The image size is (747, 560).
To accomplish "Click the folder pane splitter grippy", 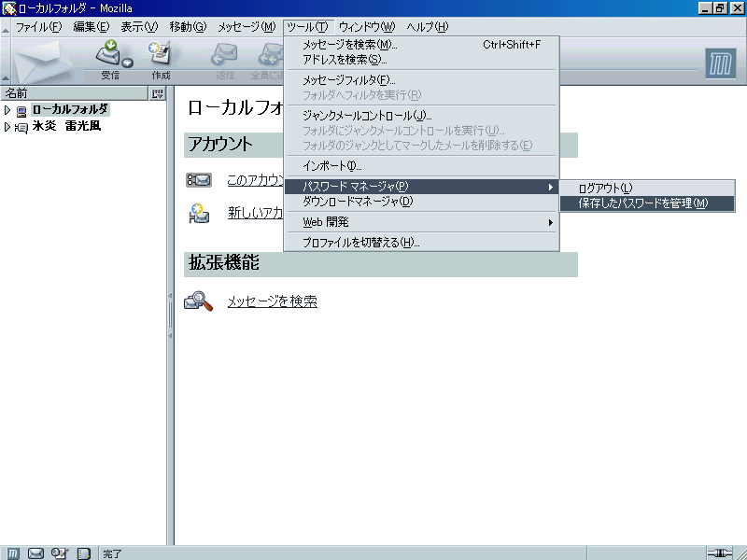I will click(170, 315).
